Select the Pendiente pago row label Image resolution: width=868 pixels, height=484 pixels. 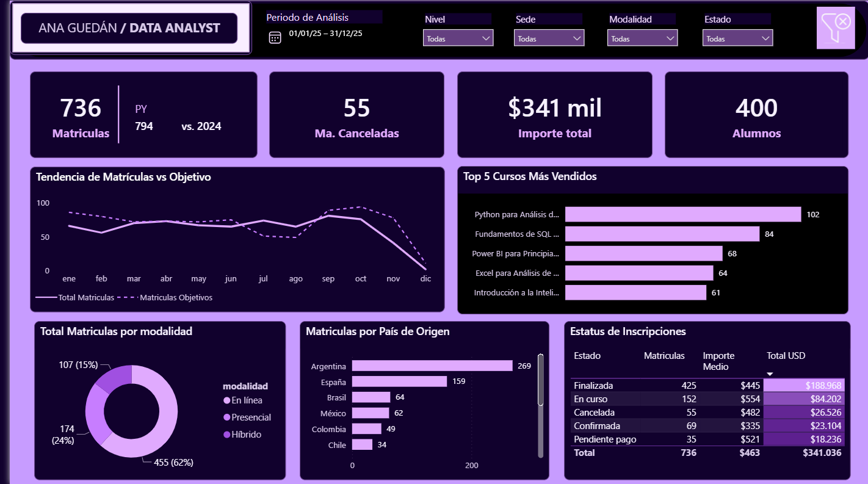(x=605, y=439)
